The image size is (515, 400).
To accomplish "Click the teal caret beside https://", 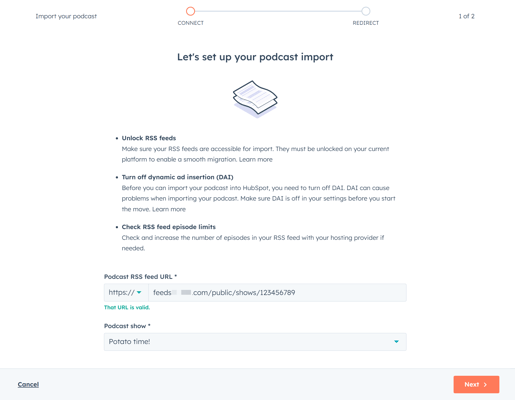I will tap(139, 293).
